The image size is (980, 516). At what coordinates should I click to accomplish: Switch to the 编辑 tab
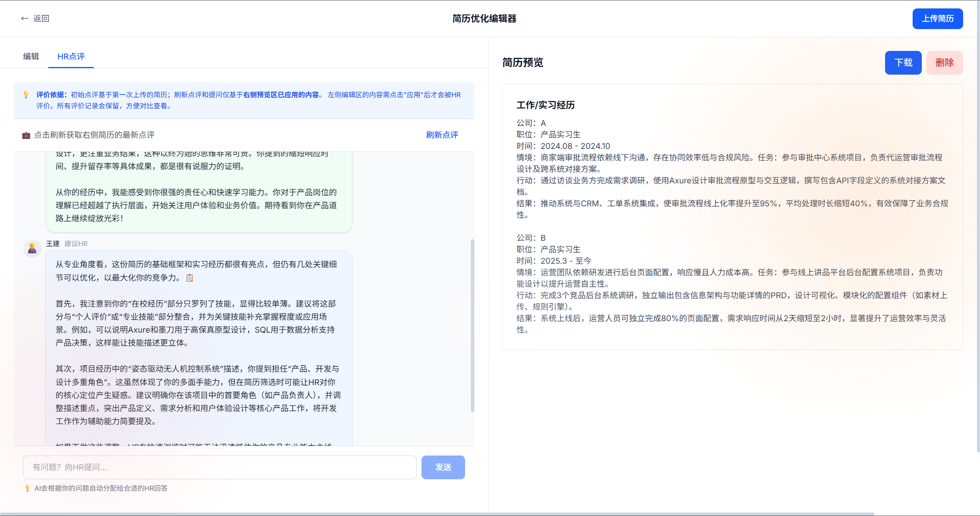(31, 56)
